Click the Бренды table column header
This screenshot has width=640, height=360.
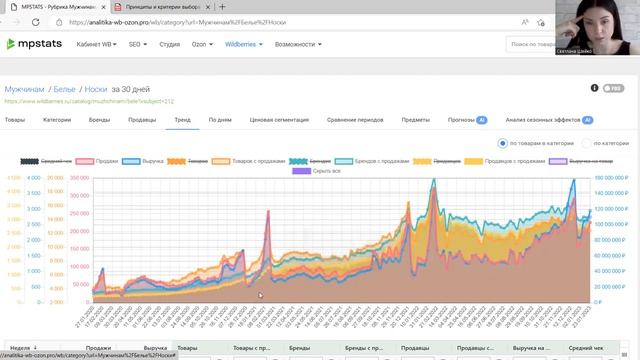click(300, 348)
